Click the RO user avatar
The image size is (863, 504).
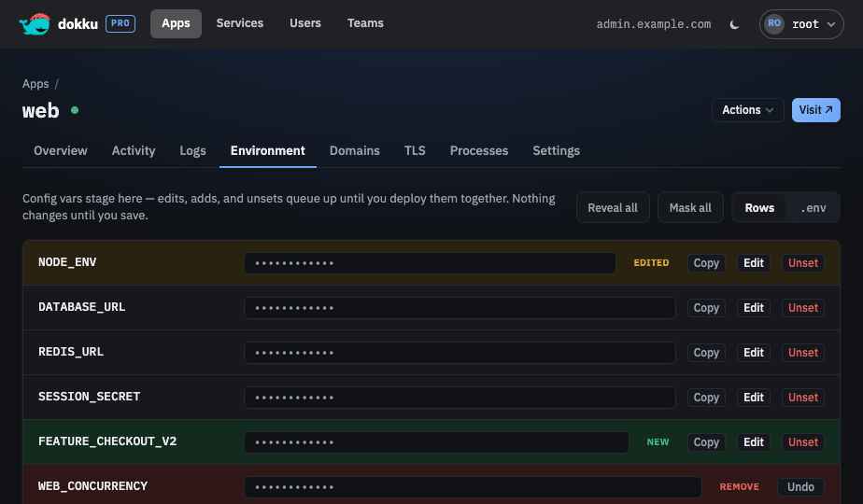[x=774, y=23]
